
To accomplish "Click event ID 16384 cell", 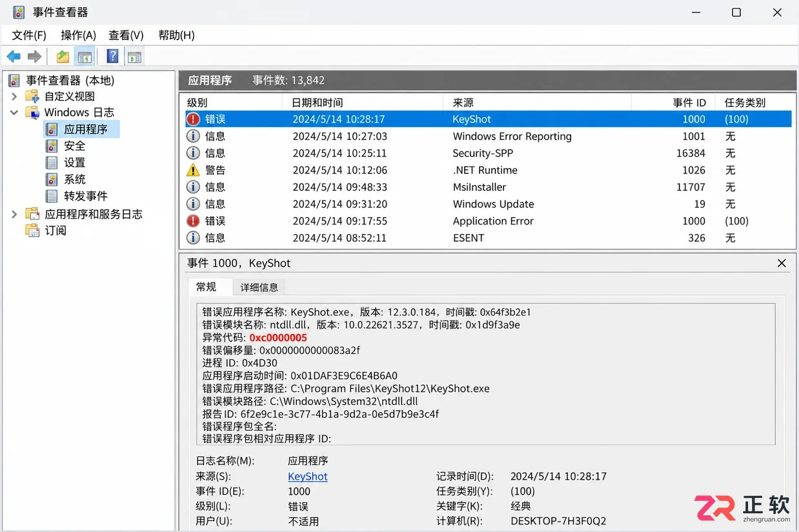I will point(691,153).
